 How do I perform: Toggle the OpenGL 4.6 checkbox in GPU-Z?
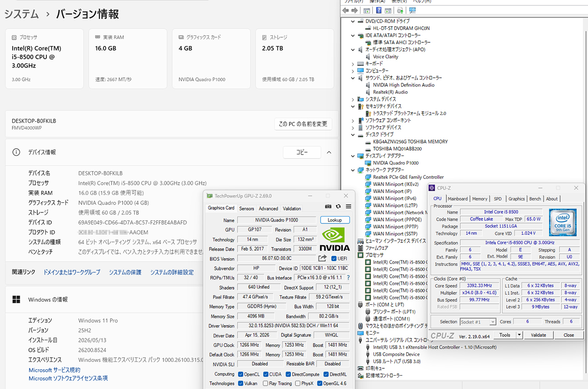point(320,383)
